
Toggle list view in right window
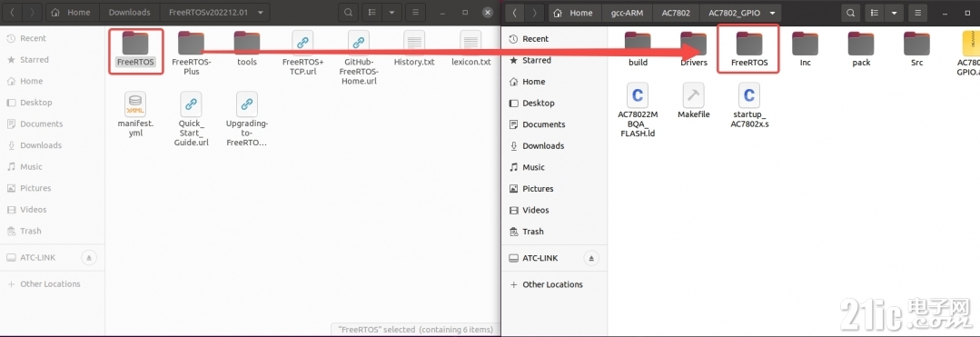875,13
